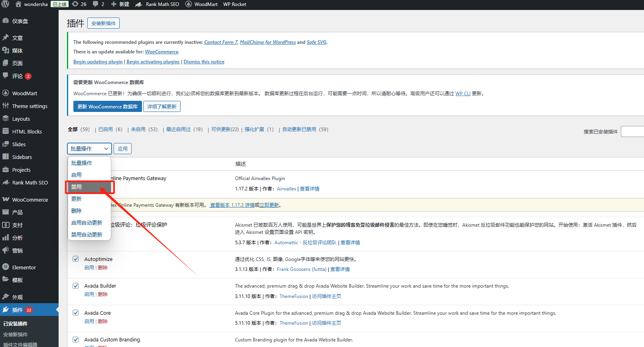Open Theme settings sliders icon
This screenshot has height=347, width=644.
(6, 106)
